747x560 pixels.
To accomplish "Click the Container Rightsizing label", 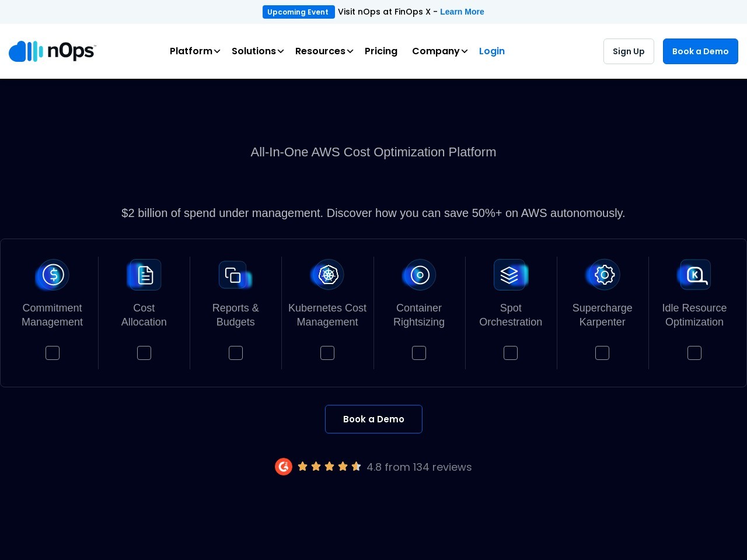I will tap(419, 315).
